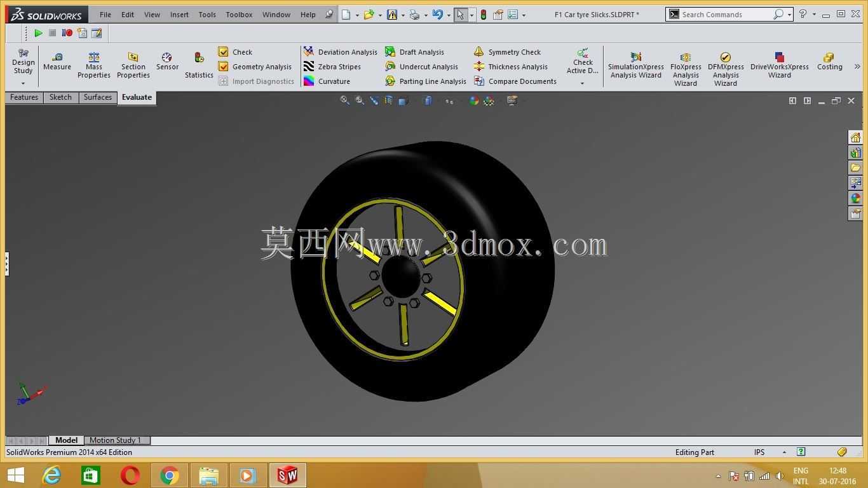The width and height of the screenshot is (868, 488).
Task: Open the Design Study dropdown
Action: click(x=23, y=84)
